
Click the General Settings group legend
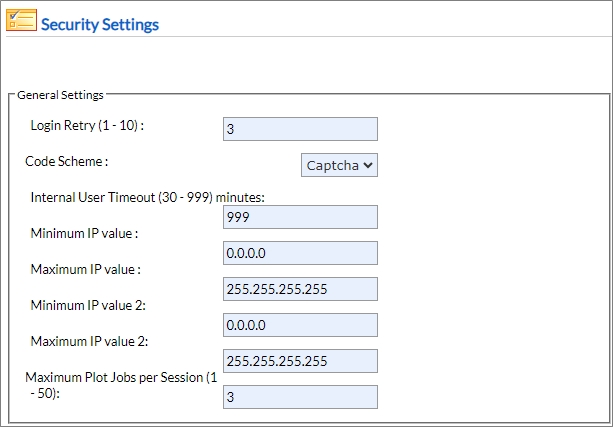[x=60, y=96]
